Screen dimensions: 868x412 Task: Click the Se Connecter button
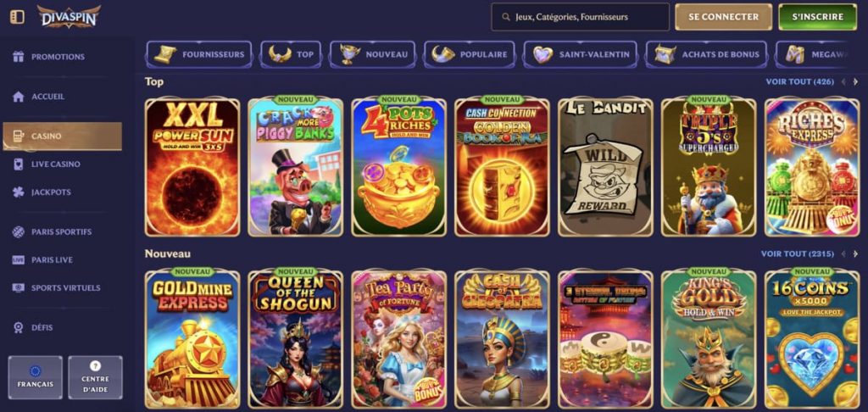coord(724,17)
